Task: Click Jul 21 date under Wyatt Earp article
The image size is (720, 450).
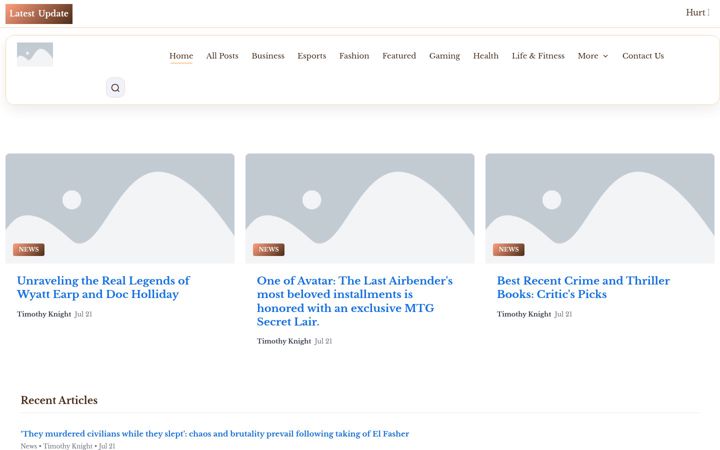Action: (x=83, y=314)
